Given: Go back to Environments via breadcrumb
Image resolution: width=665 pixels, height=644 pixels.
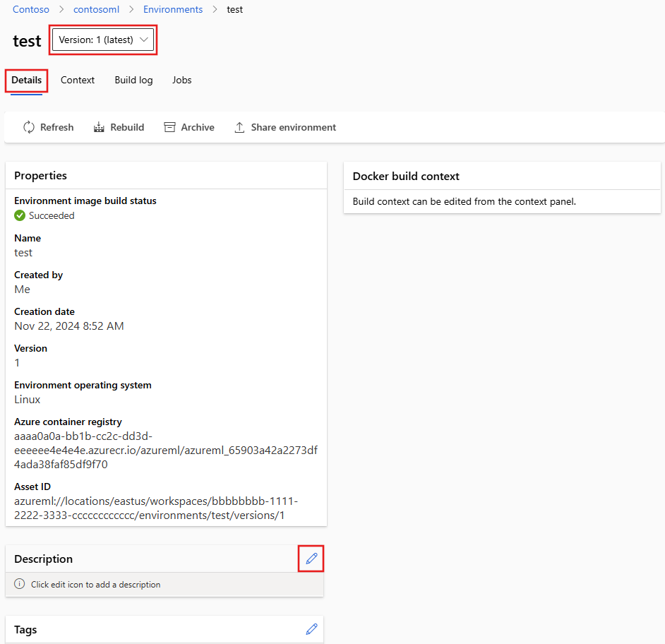Looking at the screenshot, I should tap(173, 10).
